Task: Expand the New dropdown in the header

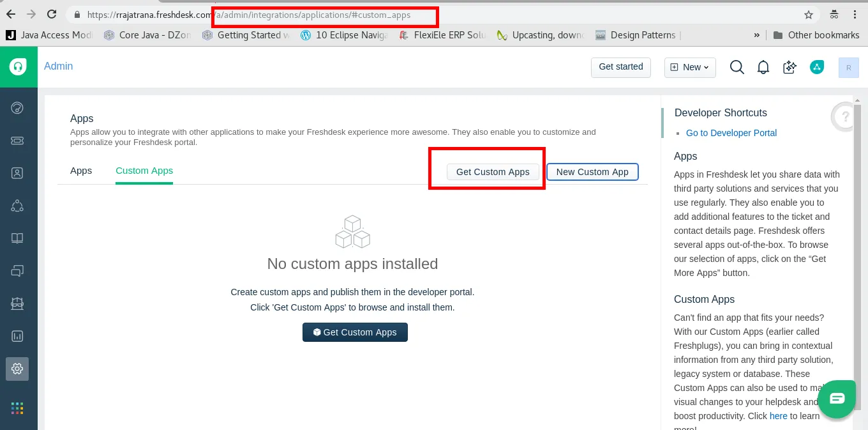Action: 690,67
